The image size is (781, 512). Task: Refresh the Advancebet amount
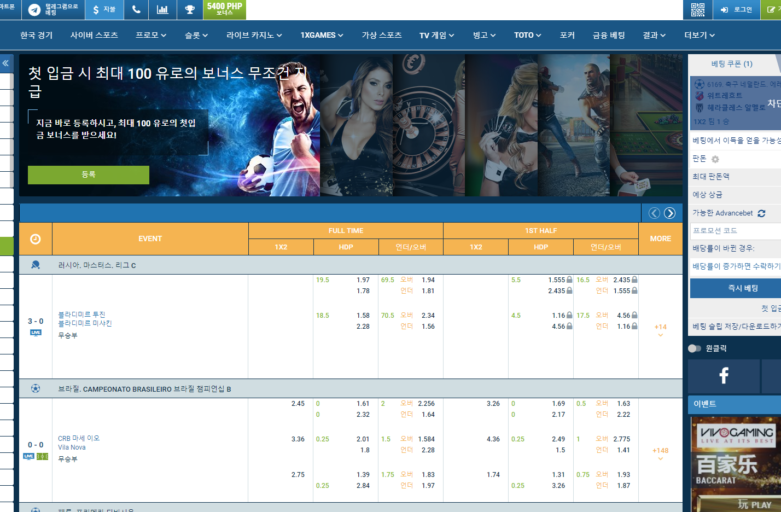(762, 213)
